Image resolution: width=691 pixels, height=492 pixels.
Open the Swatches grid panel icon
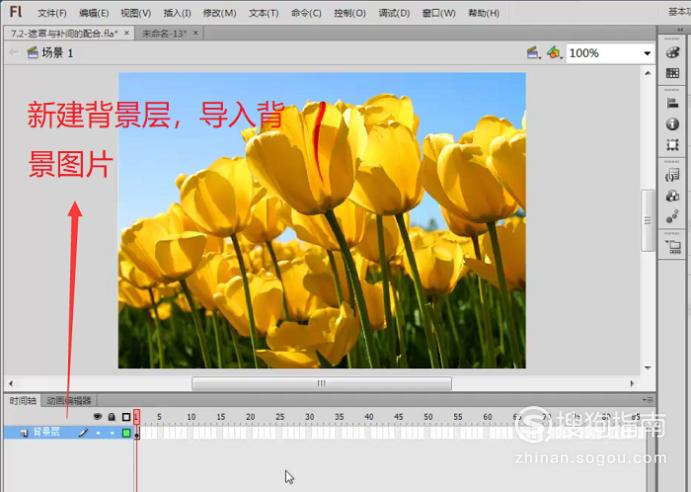672,73
